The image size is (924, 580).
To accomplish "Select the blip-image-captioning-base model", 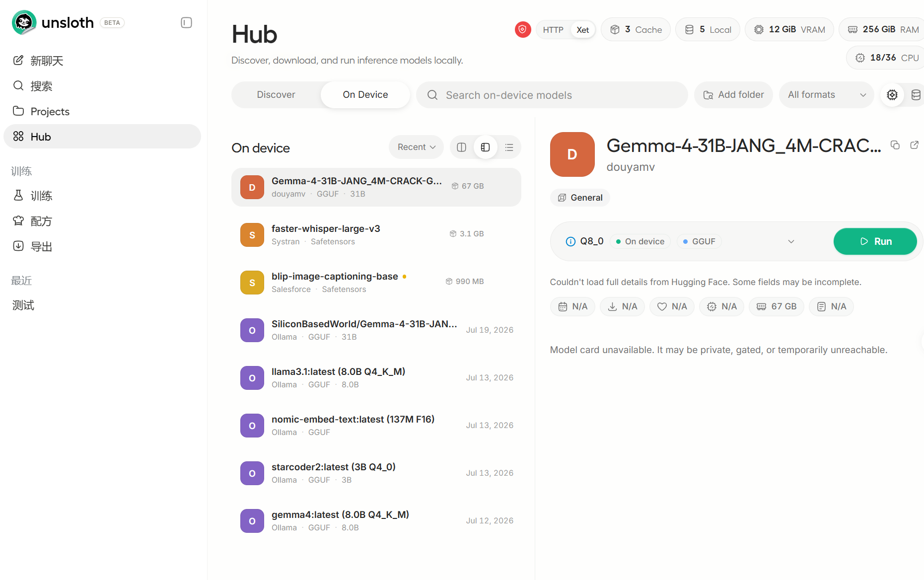I will pos(376,283).
